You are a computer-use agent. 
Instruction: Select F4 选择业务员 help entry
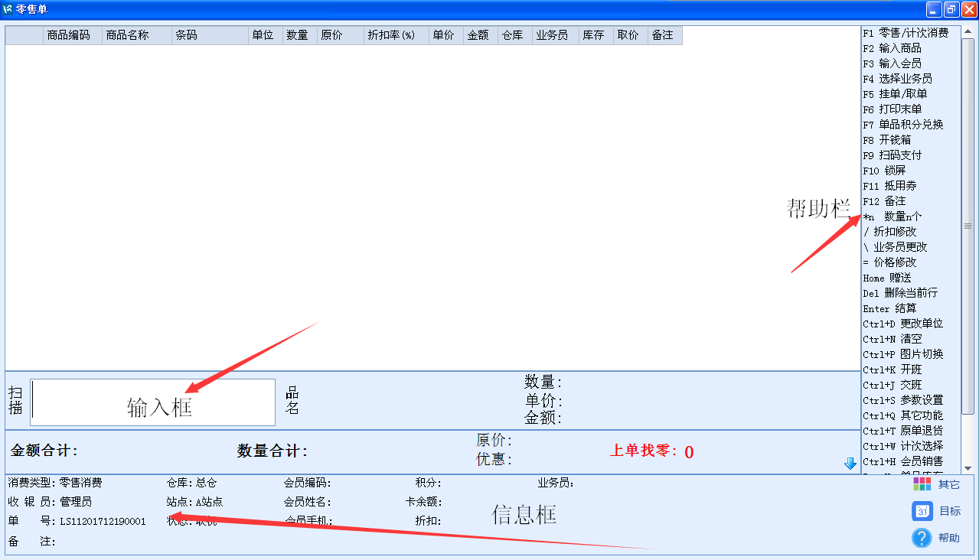pos(897,79)
